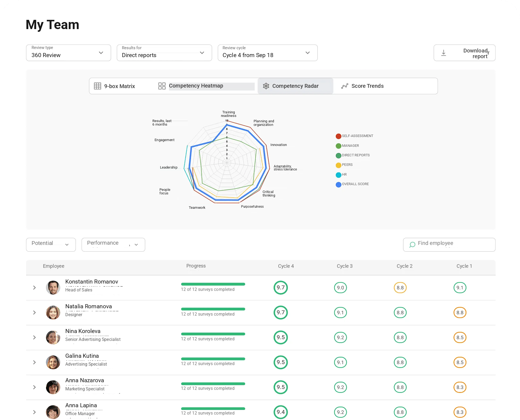Click Konstantin Romanov's survey progress bar
This screenshot has width=520, height=420.
coord(213,284)
